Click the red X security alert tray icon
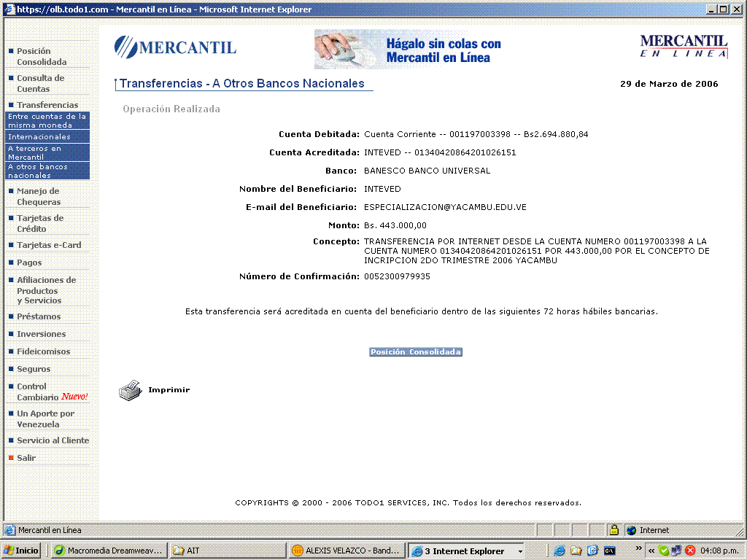 [x=690, y=551]
